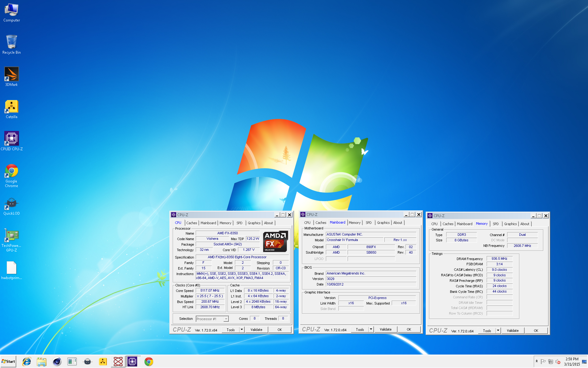588x368 pixels.
Task: Select the Google Chrome desktop shortcut
Action: pos(12,176)
